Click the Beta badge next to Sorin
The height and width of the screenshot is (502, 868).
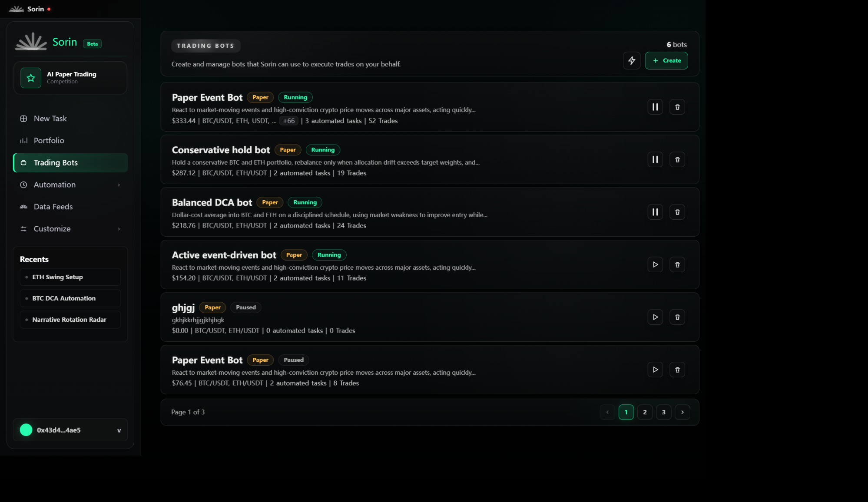[x=92, y=44]
